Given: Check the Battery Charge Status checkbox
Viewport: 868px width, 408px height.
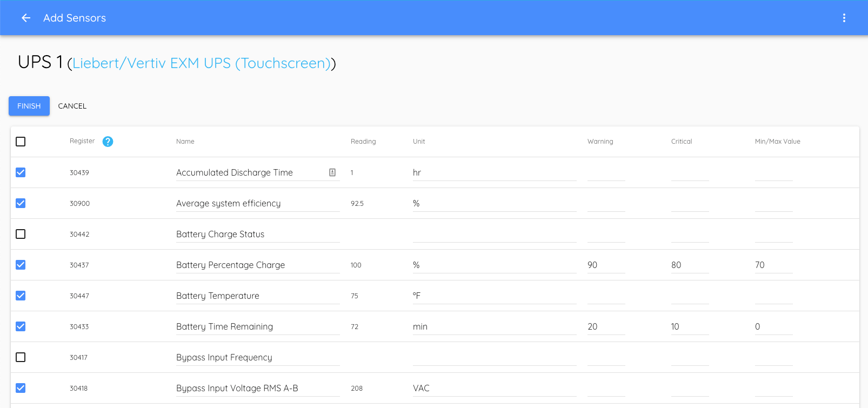Looking at the screenshot, I should point(21,234).
